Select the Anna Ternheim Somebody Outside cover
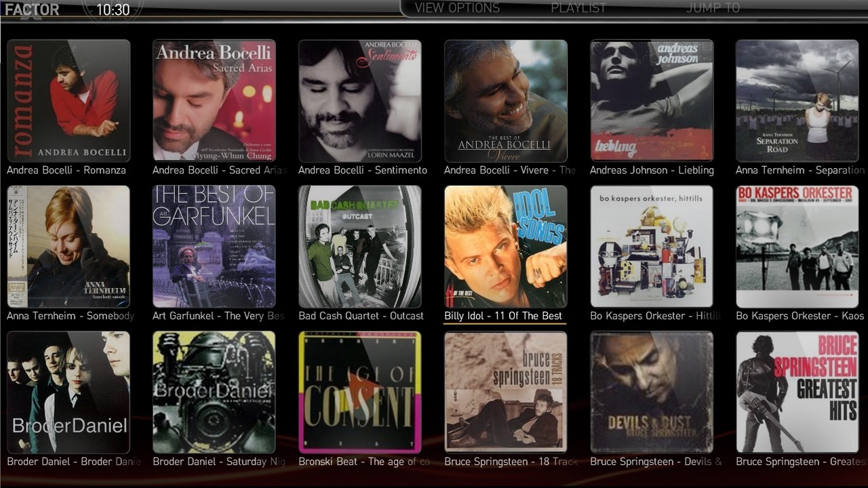 [x=68, y=246]
